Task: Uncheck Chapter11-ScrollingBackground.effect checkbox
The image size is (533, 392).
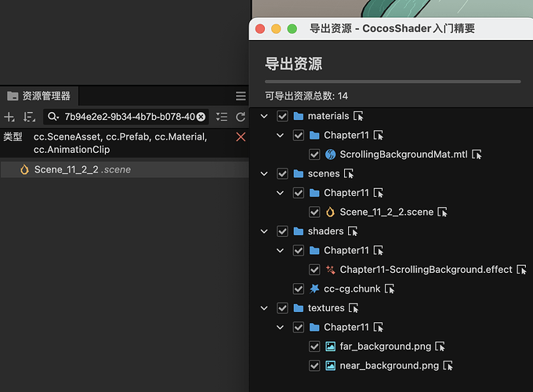Action: pyautogui.click(x=314, y=270)
